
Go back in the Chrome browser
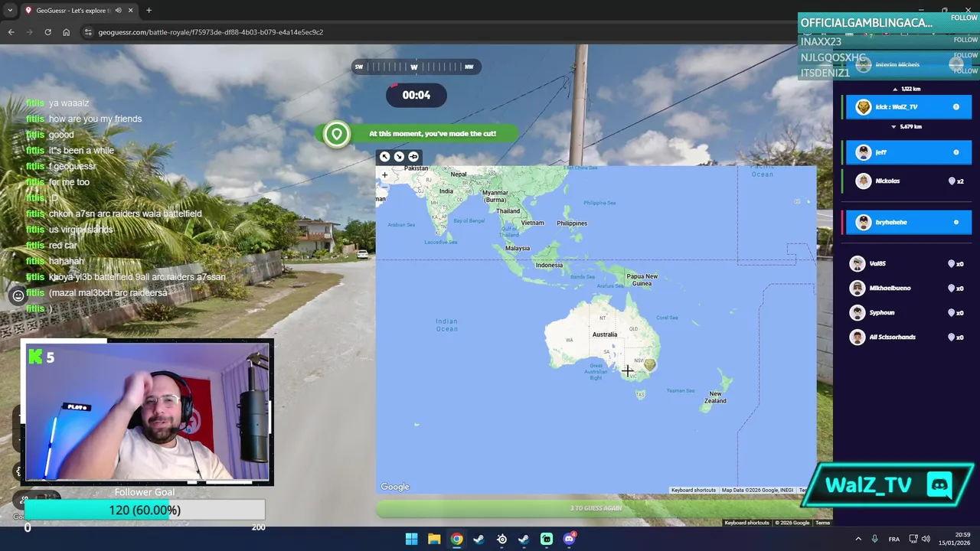11,32
